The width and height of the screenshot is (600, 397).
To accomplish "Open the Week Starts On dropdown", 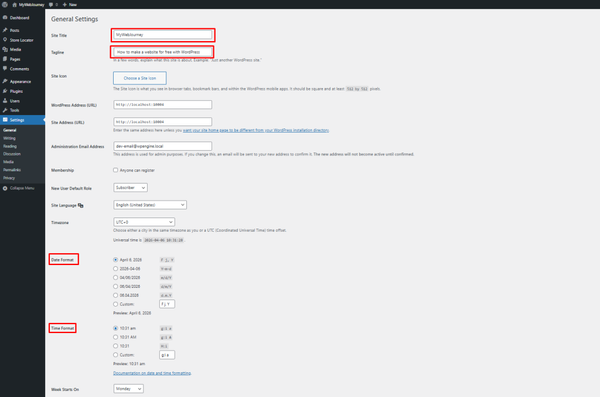I will [129, 389].
